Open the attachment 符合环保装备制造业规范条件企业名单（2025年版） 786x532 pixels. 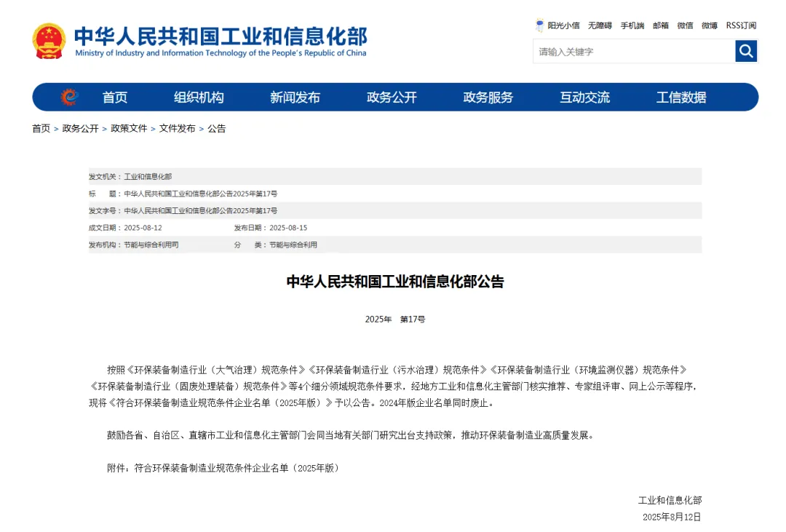click(x=237, y=468)
